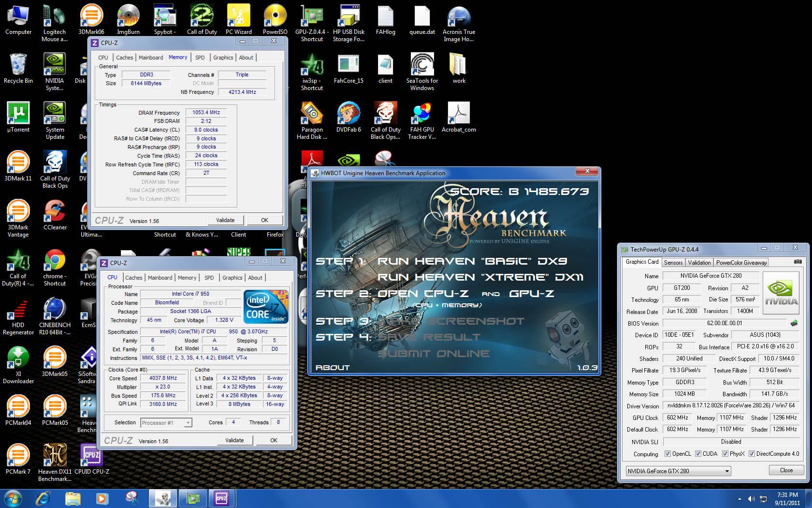812x508 pixels.
Task: Open PowerColor Giveaway tab in GPU-Z
Action: (741, 263)
